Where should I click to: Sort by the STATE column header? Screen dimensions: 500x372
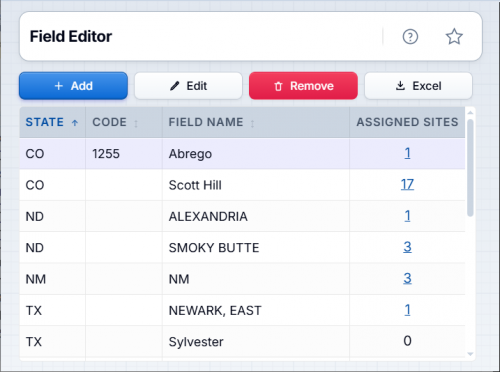point(52,122)
